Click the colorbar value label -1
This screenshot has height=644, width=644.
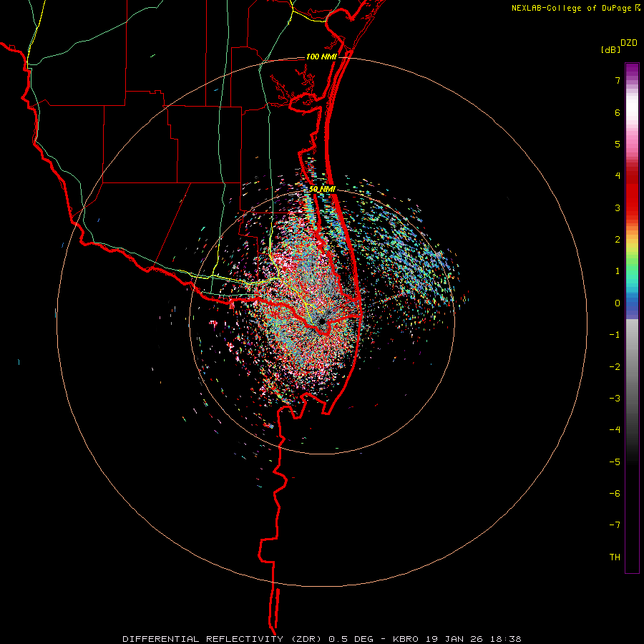coord(615,335)
